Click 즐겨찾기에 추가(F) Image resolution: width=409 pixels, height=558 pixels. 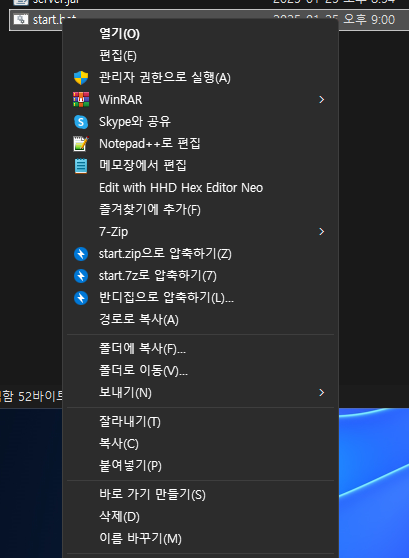200,210
